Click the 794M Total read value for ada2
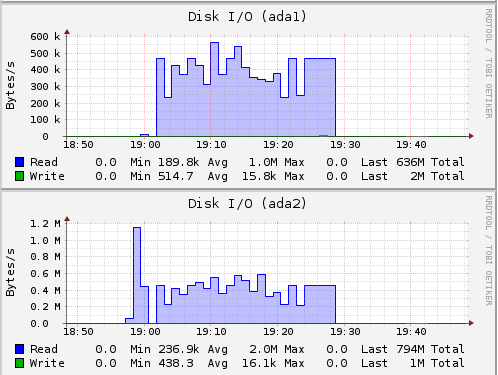 (430, 349)
